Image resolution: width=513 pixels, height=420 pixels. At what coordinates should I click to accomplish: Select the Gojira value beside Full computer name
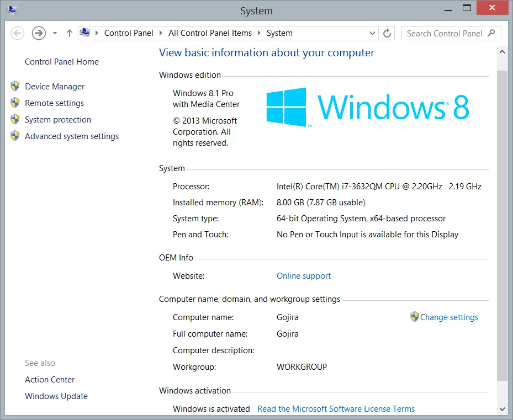[x=288, y=334]
